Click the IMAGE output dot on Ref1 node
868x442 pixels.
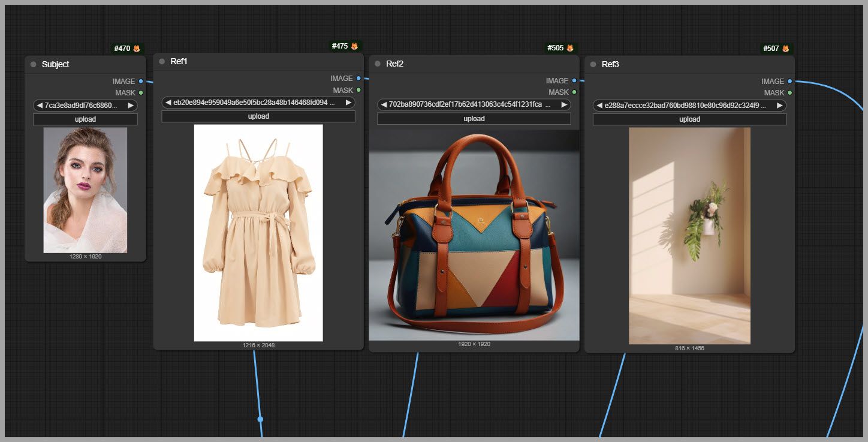click(x=358, y=78)
